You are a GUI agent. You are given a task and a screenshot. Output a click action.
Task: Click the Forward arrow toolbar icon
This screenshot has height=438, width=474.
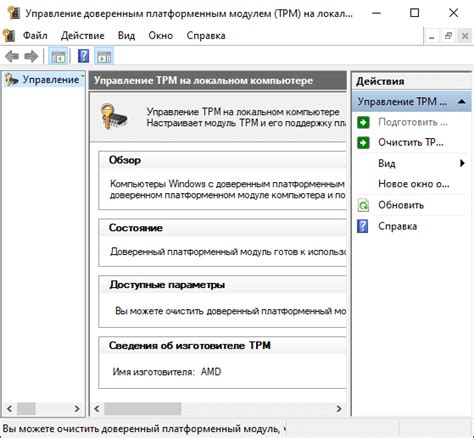(31, 56)
